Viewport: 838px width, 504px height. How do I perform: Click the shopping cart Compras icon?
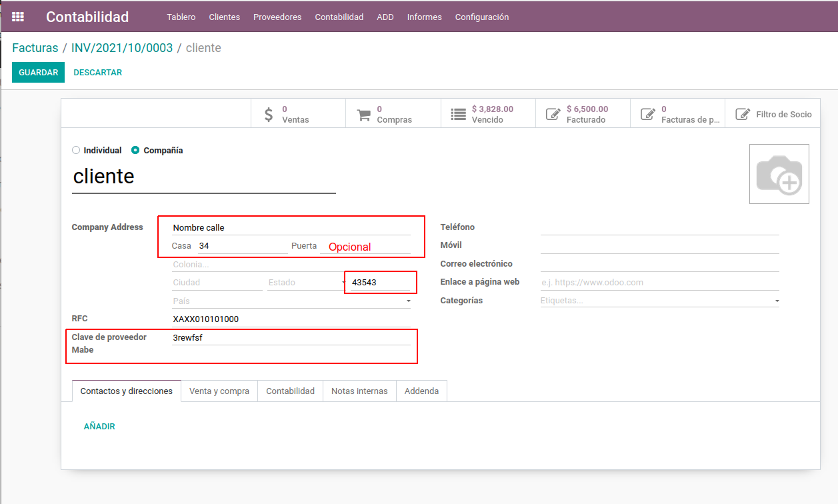click(363, 114)
